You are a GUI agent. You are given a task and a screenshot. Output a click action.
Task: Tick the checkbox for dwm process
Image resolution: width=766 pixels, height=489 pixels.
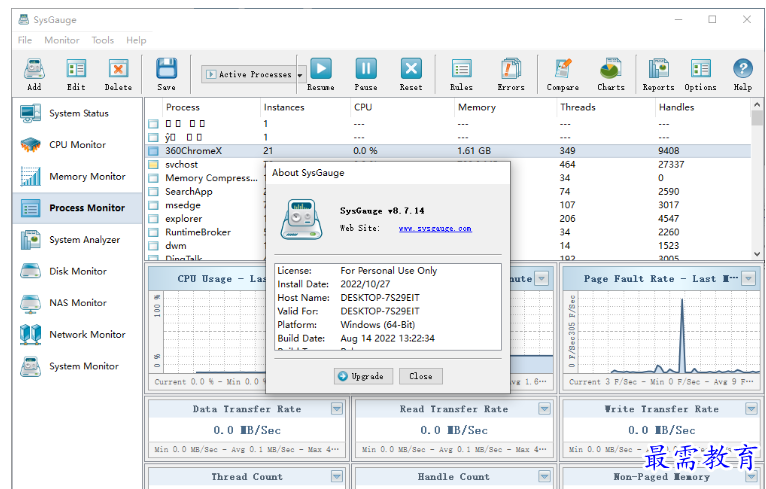pos(153,246)
